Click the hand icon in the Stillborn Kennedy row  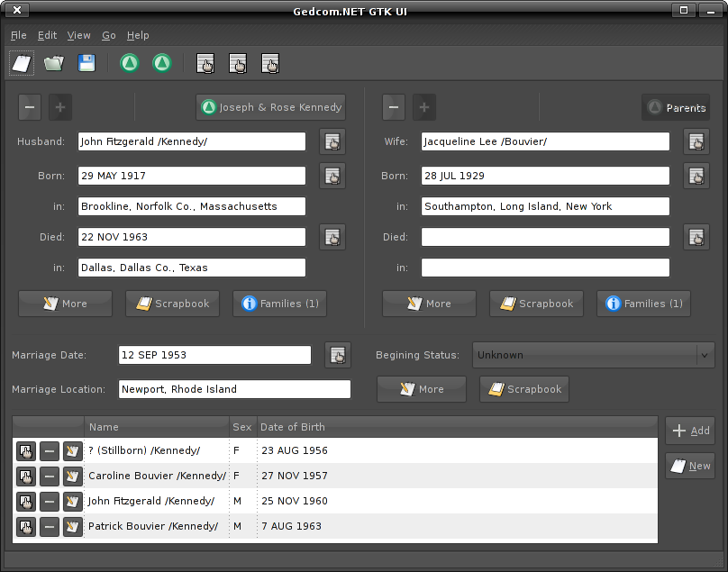[x=26, y=450]
